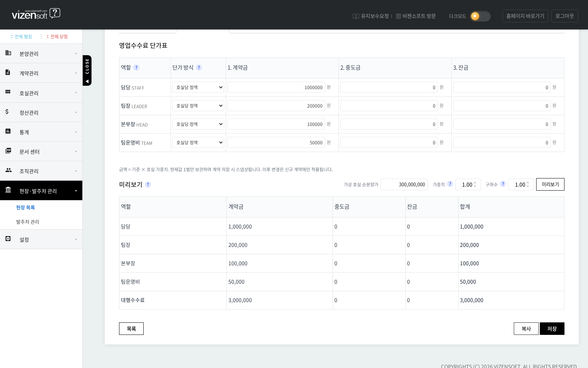Focus 가상 호실 순분양가 field 300,000,000
This screenshot has height=368, width=588.
click(404, 185)
